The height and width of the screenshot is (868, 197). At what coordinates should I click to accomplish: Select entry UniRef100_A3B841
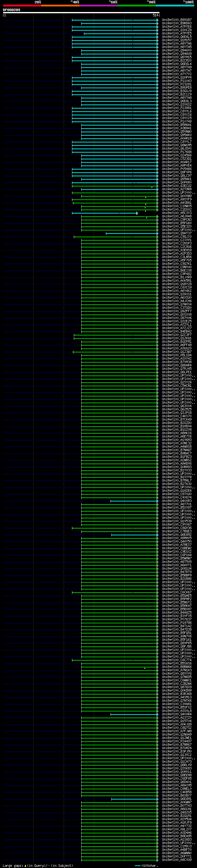(x=177, y=128)
